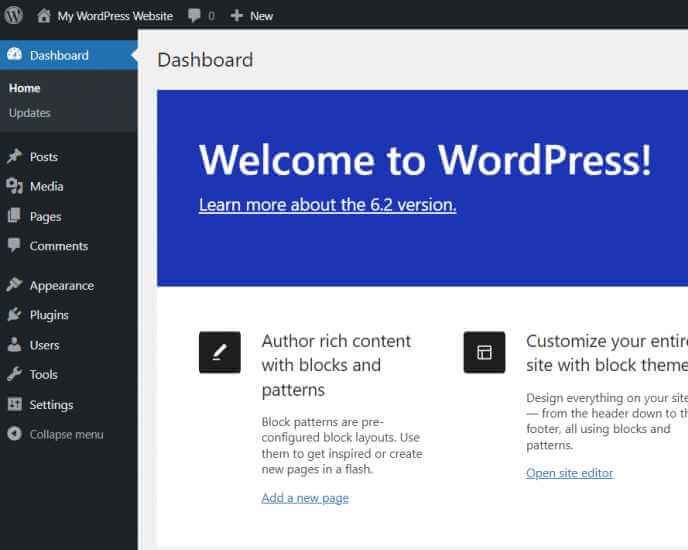Click Add a new page link
Viewport: 688px width, 550px height.
pyautogui.click(x=305, y=498)
